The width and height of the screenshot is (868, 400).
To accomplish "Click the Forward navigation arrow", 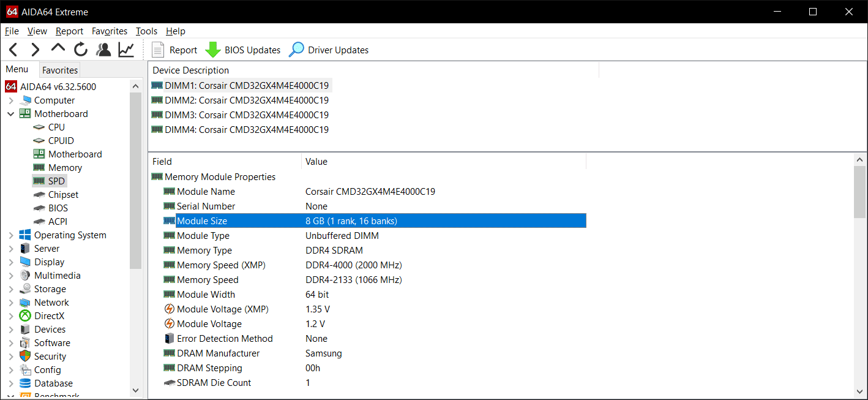I will coord(36,50).
